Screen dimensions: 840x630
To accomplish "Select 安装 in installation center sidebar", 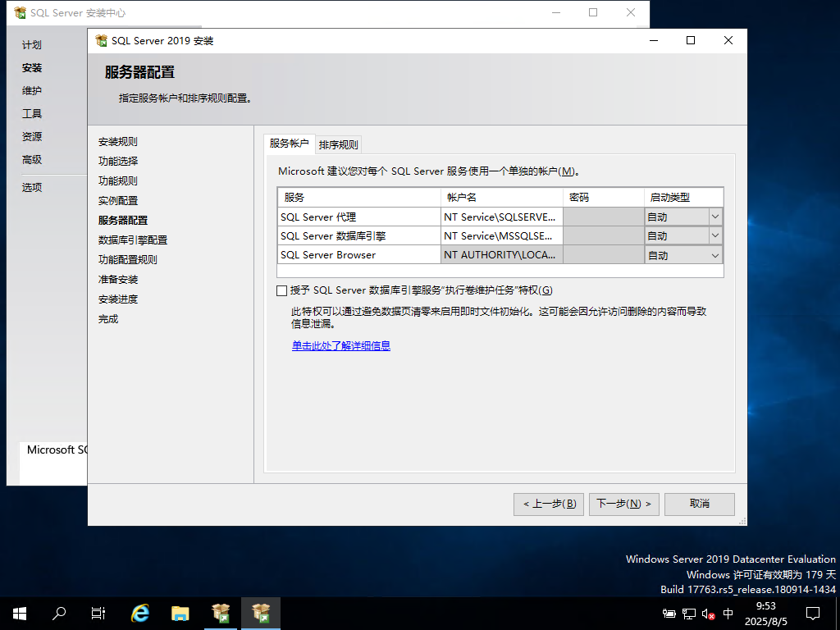I will point(32,68).
